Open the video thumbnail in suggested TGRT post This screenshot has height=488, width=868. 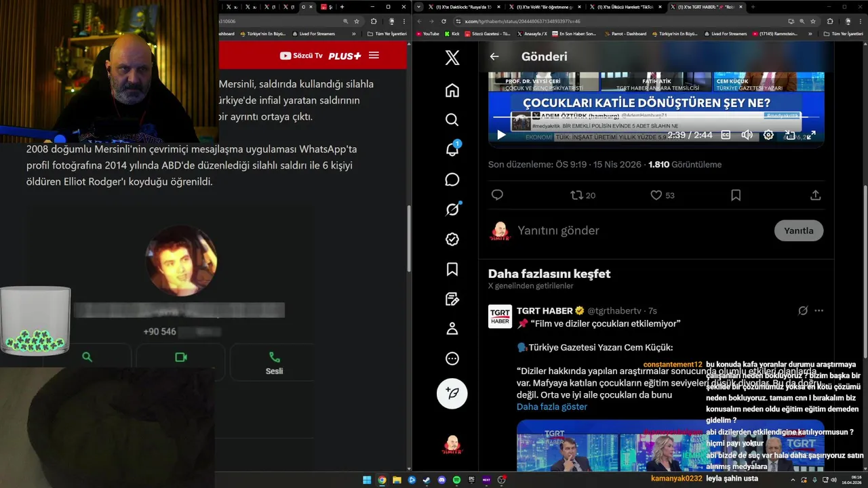[x=670, y=445]
